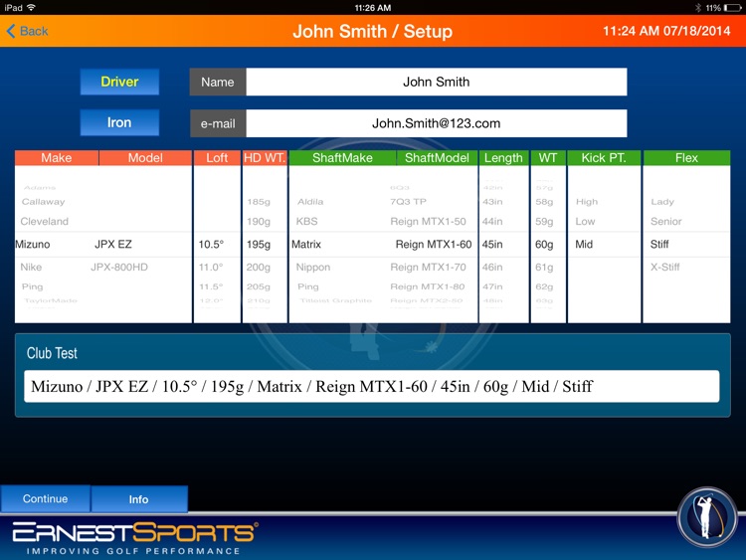Select 46in in the Length picker

(492, 267)
